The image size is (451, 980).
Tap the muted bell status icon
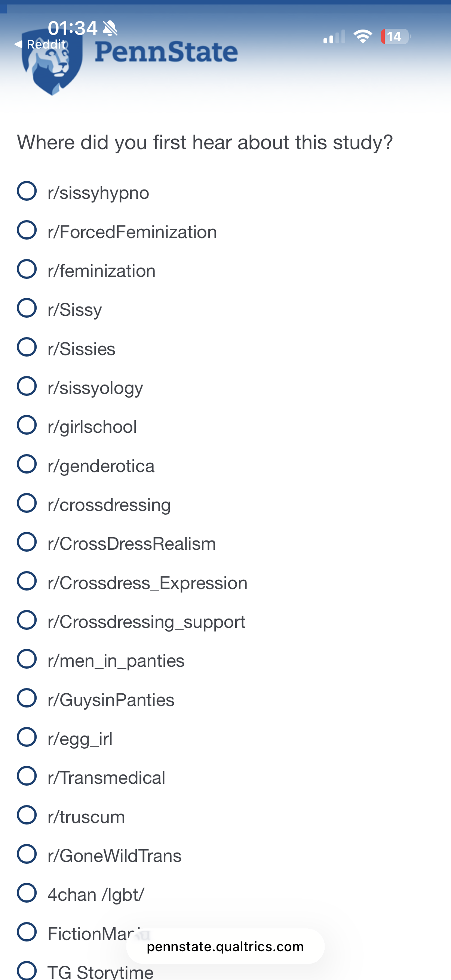(110, 28)
